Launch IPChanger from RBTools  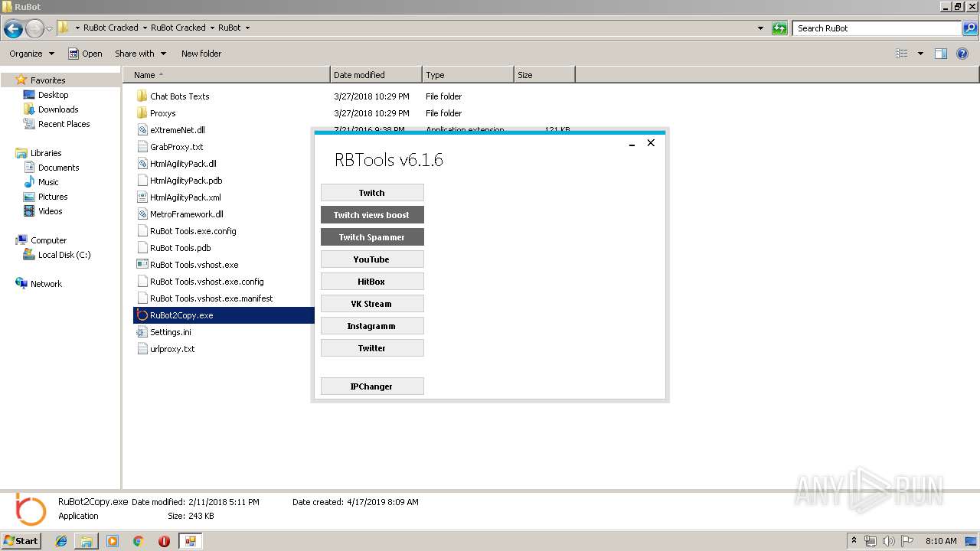click(372, 386)
